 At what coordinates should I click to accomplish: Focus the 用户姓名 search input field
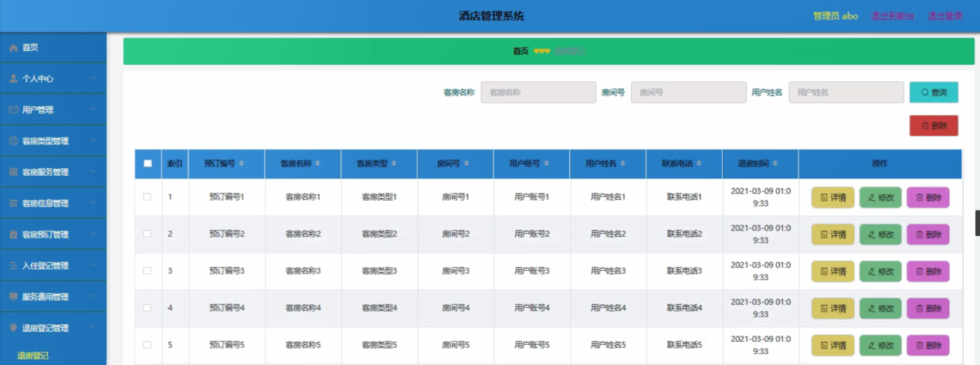[846, 93]
